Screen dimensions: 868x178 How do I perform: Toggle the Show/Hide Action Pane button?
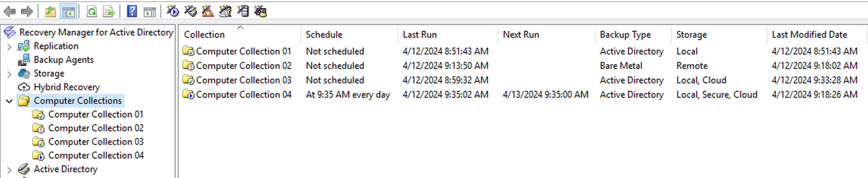(150, 11)
